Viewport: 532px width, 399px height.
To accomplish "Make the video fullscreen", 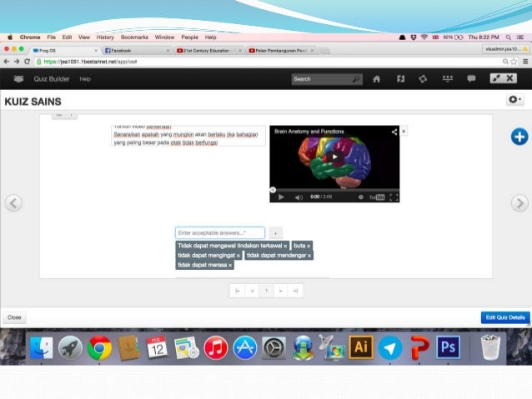I will pyautogui.click(x=394, y=197).
